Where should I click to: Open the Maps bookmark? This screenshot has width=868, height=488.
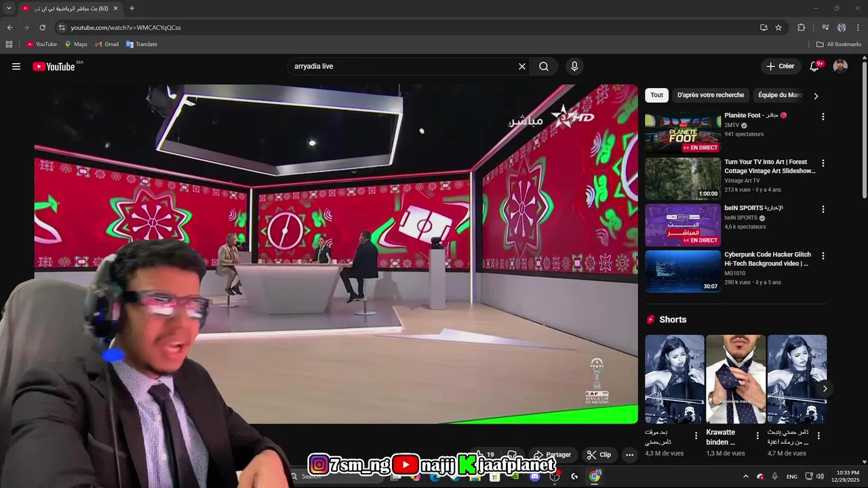point(76,44)
